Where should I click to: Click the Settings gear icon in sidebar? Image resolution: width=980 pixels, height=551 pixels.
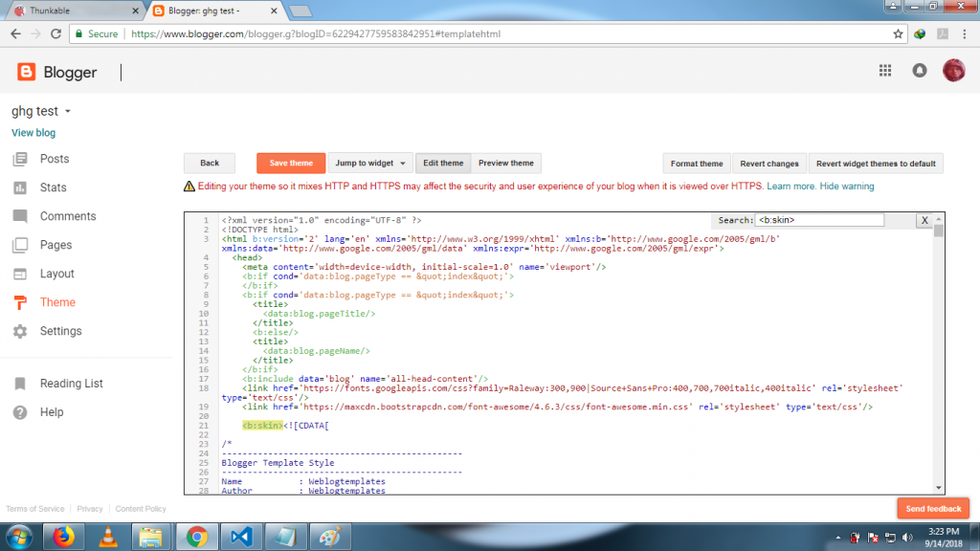(x=20, y=331)
